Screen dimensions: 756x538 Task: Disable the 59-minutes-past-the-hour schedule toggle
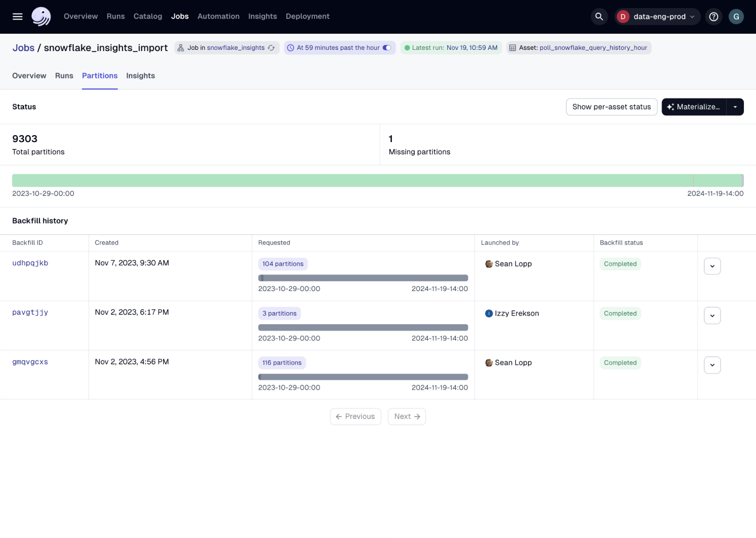coord(386,48)
